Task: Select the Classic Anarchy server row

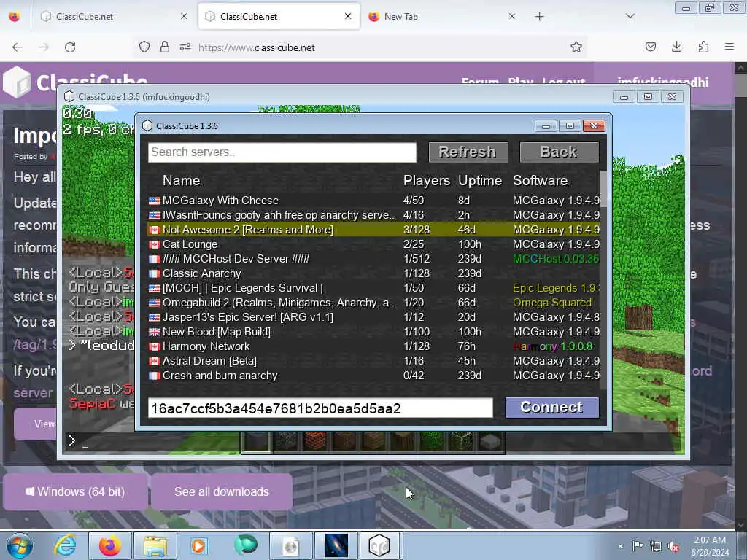Action: coord(374,273)
